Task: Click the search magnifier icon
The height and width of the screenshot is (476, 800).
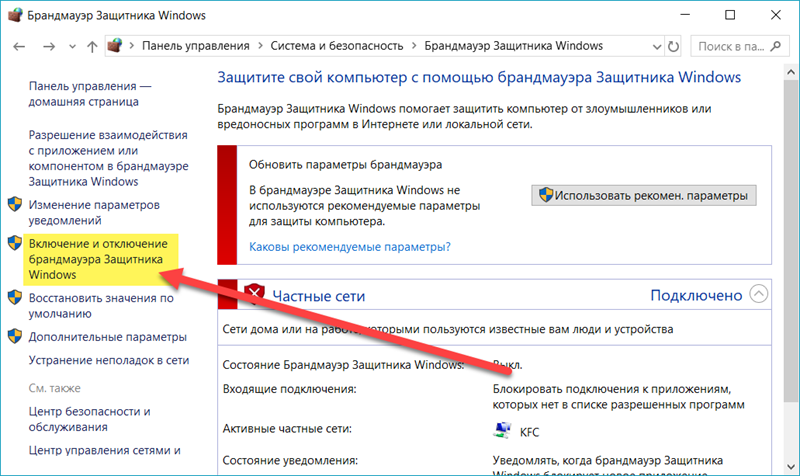Action: click(776, 46)
